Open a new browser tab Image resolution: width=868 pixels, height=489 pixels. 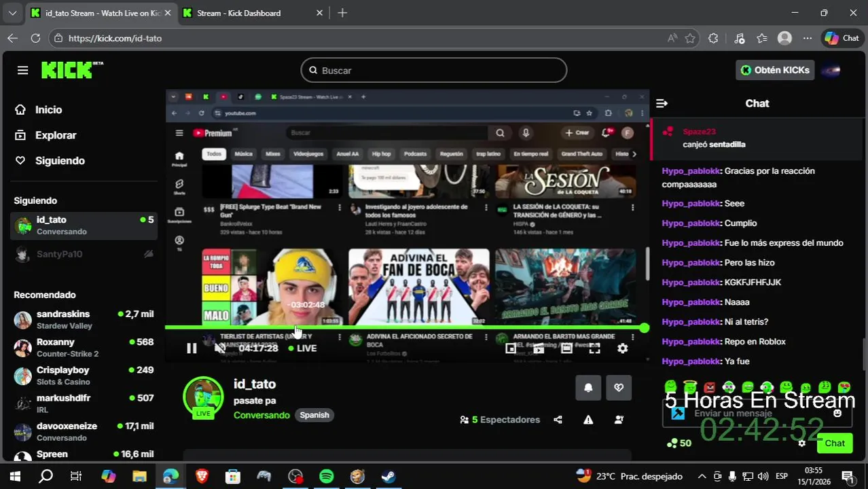(342, 13)
